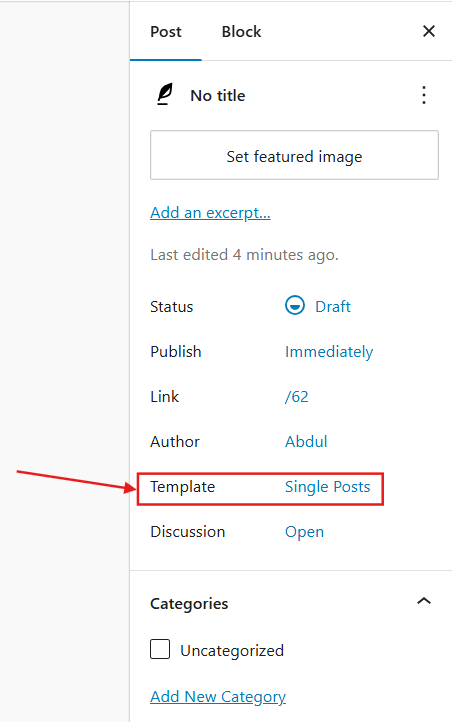Close the settings sidebar

(429, 31)
